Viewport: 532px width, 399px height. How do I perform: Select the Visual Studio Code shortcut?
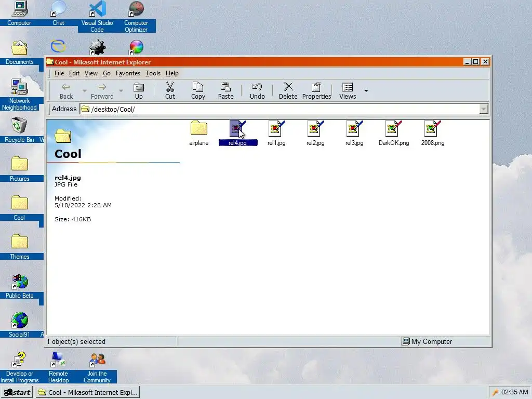(97, 16)
